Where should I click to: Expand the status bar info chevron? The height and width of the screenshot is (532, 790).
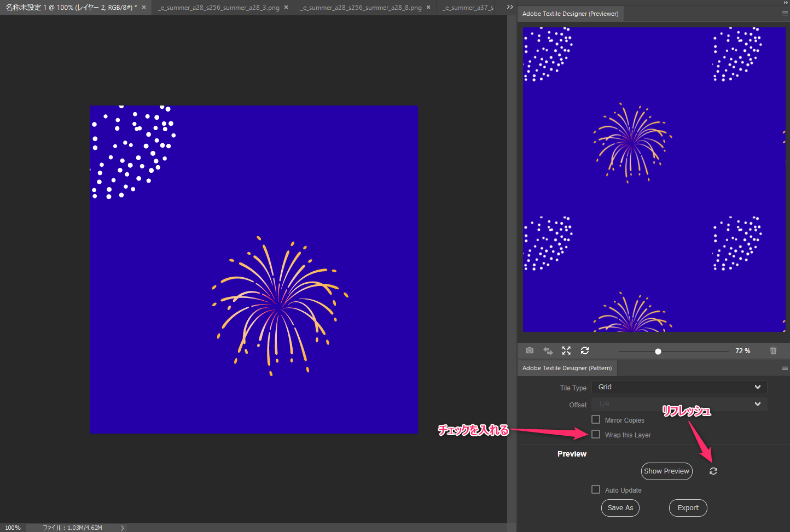(x=121, y=528)
